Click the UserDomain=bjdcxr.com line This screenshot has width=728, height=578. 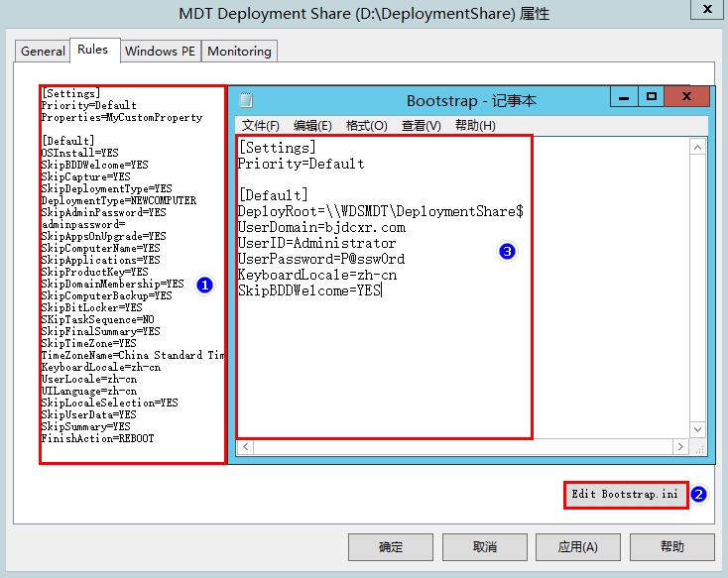[x=321, y=227]
